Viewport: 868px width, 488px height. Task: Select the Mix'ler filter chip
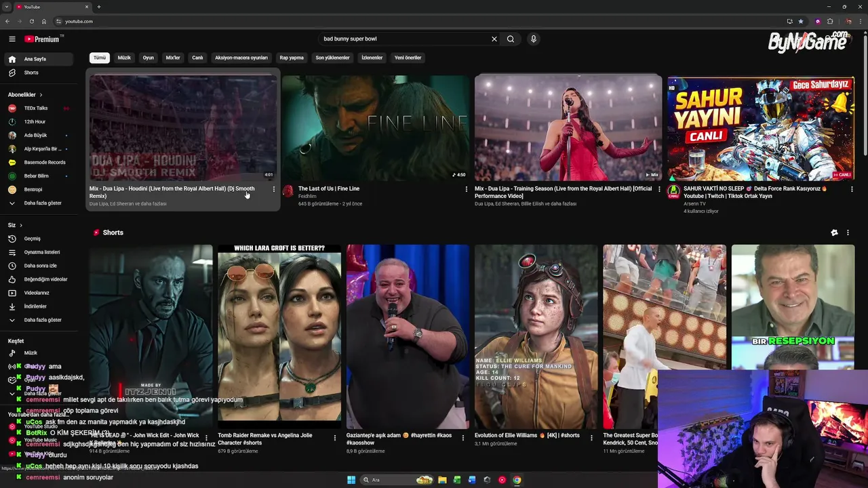[173, 58]
